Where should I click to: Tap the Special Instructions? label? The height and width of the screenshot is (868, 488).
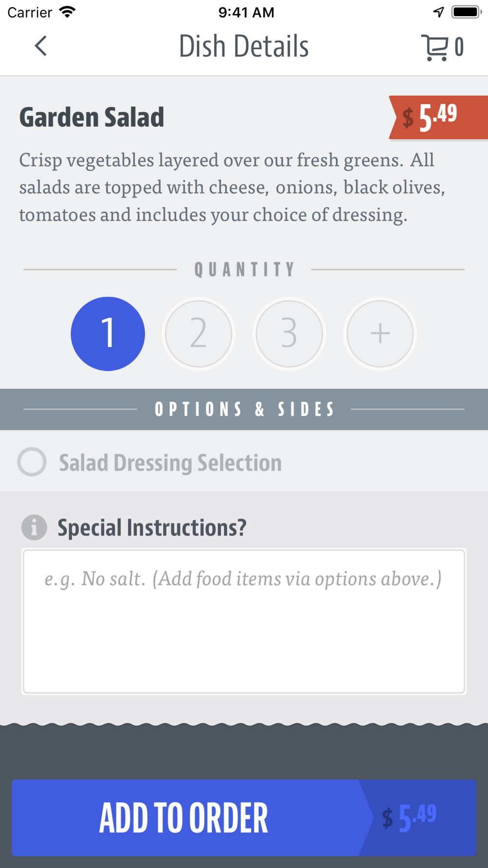[x=152, y=528]
